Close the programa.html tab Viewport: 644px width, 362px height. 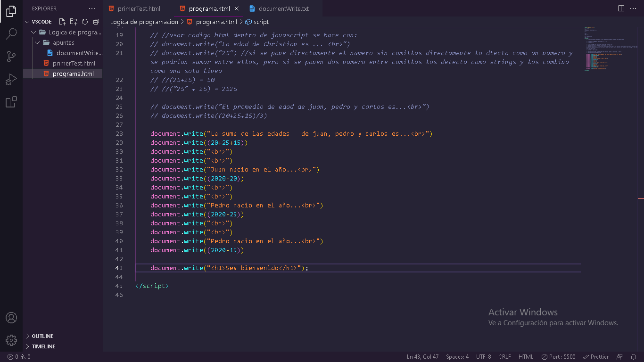[237, 8]
